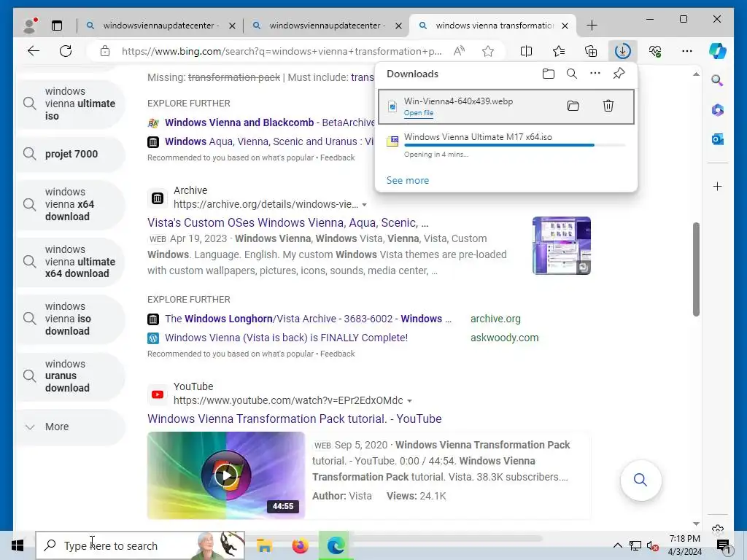The width and height of the screenshot is (747, 560).
Task: Search suggestion windows uranus download
Action: pyautogui.click(x=70, y=376)
